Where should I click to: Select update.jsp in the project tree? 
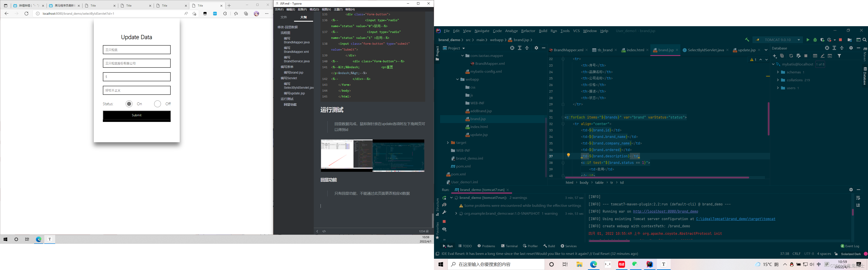[479, 135]
